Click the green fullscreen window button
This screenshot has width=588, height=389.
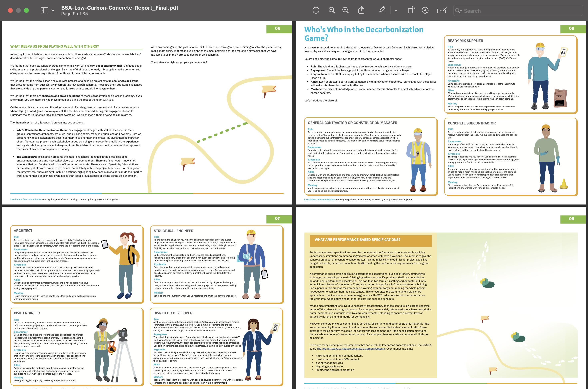pos(26,10)
